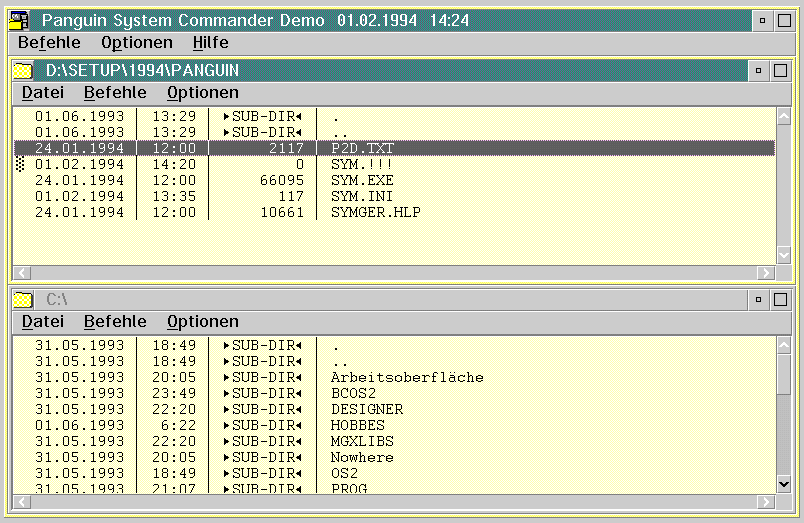Open the Hilfe menu
This screenshot has width=804, height=523.
[210, 43]
